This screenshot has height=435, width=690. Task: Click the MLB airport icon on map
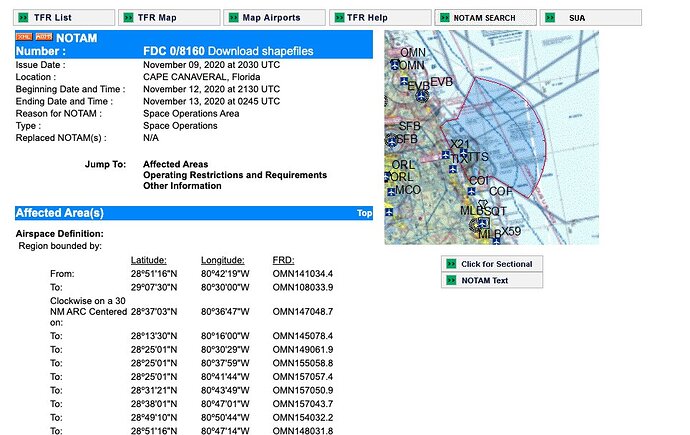483,222
